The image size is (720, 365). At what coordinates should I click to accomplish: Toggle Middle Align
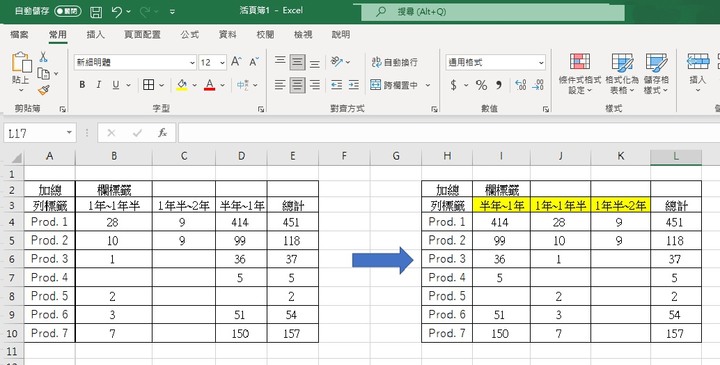coord(298,62)
